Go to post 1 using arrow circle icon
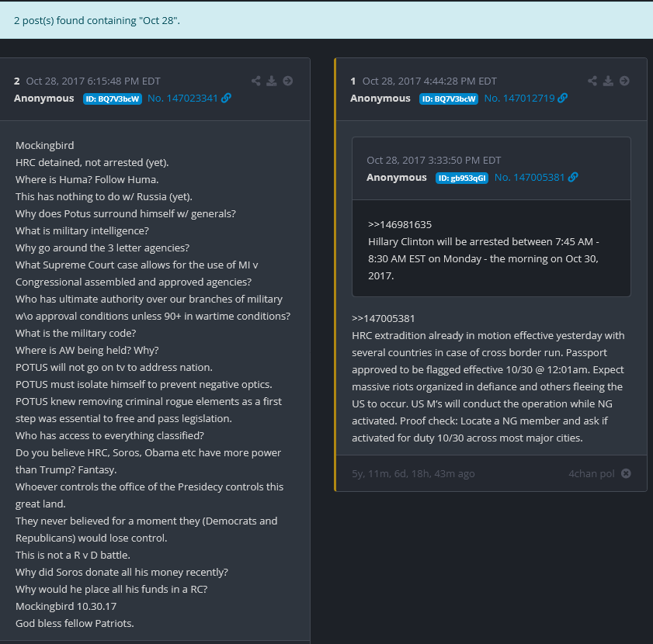 point(624,81)
